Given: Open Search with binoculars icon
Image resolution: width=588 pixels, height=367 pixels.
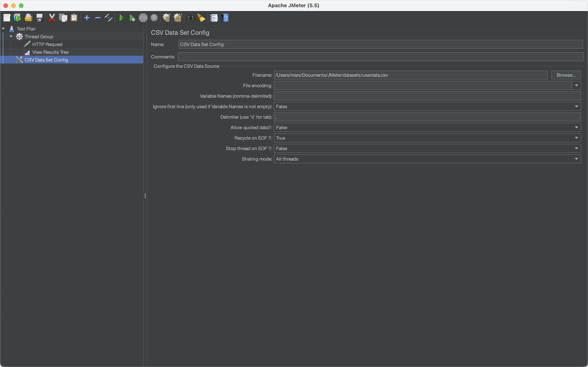Looking at the screenshot, I should click(191, 18).
